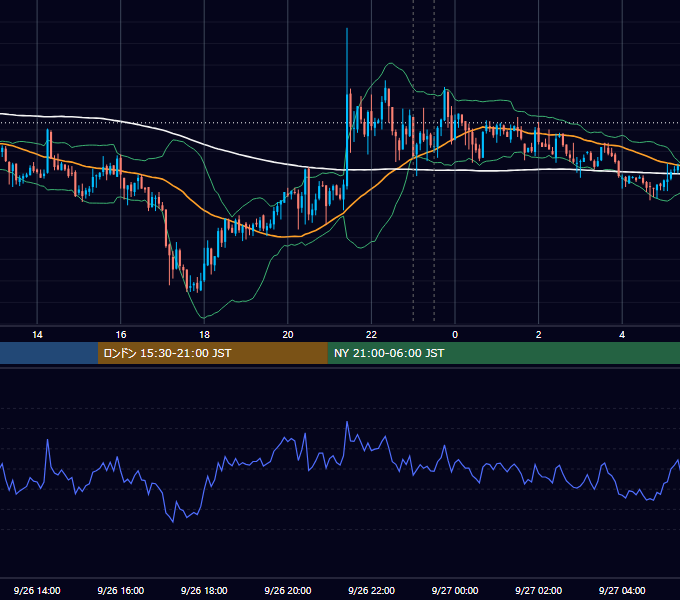Click hour tick label 4 on price chart
This screenshot has height=600, width=680.
[x=622, y=335]
